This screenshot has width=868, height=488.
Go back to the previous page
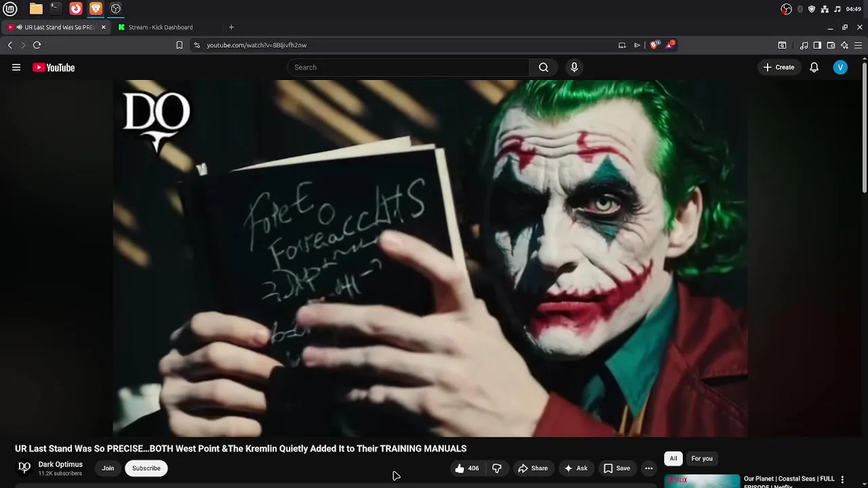click(10, 45)
